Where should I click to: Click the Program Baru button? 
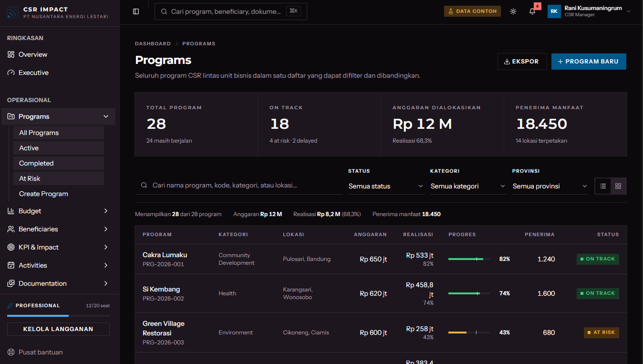(x=589, y=62)
